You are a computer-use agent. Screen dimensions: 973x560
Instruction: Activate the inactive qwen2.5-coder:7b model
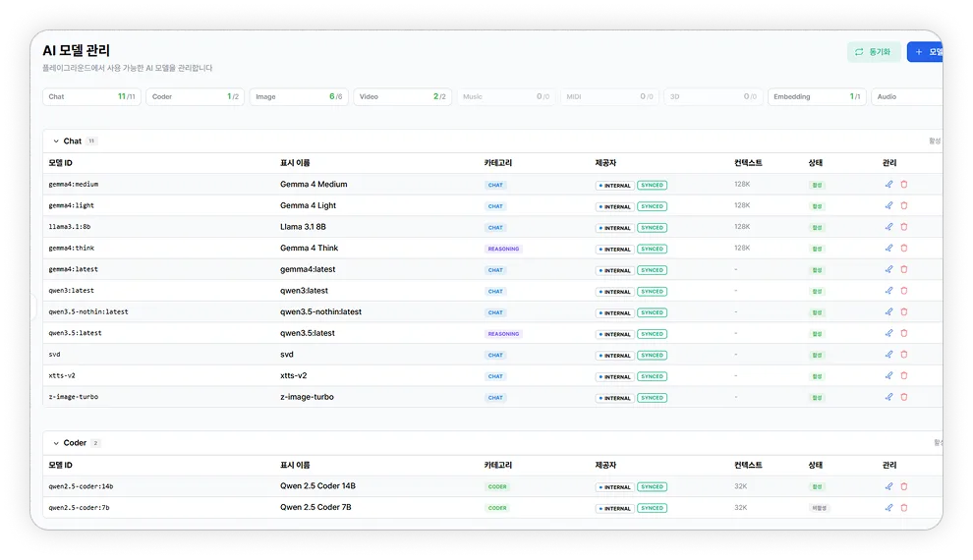(819, 508)
